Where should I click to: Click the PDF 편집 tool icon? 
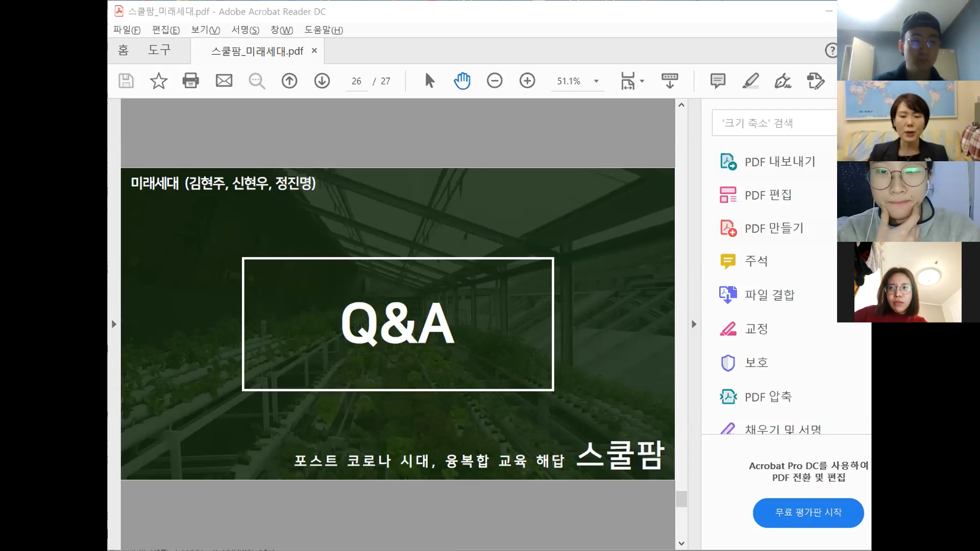click(728, 195)
